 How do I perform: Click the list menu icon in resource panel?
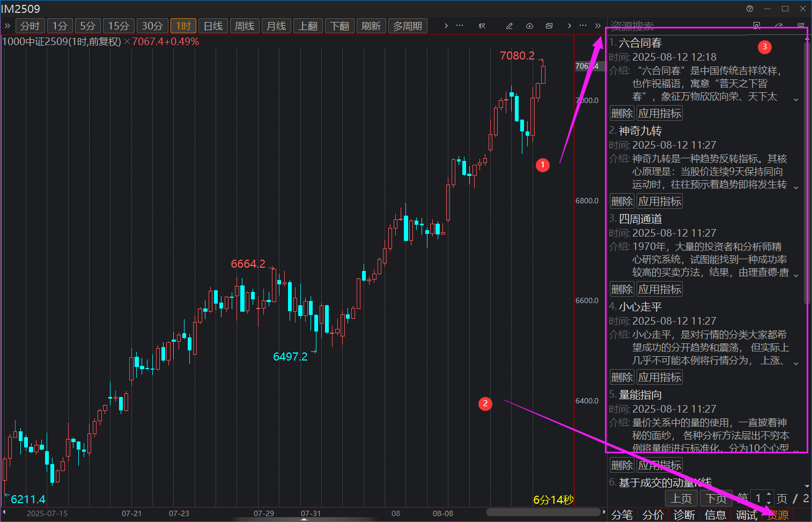[x=801, y=26]
